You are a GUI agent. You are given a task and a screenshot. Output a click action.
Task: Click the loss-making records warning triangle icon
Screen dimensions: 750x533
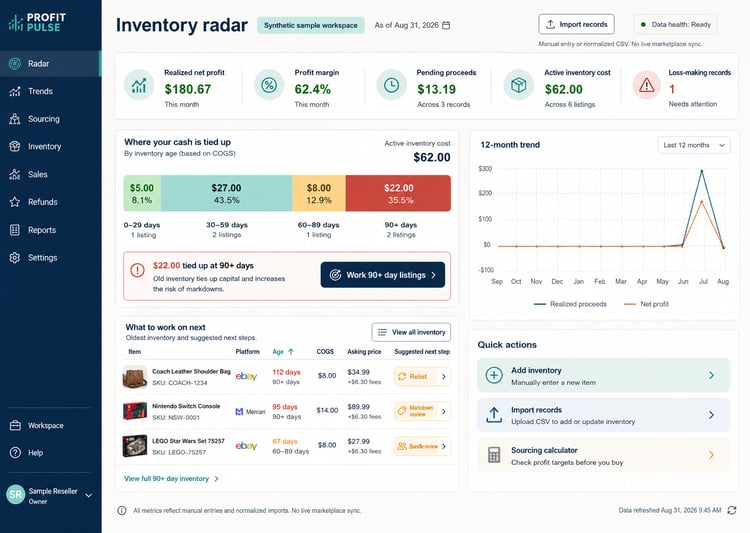coord(647,85)
